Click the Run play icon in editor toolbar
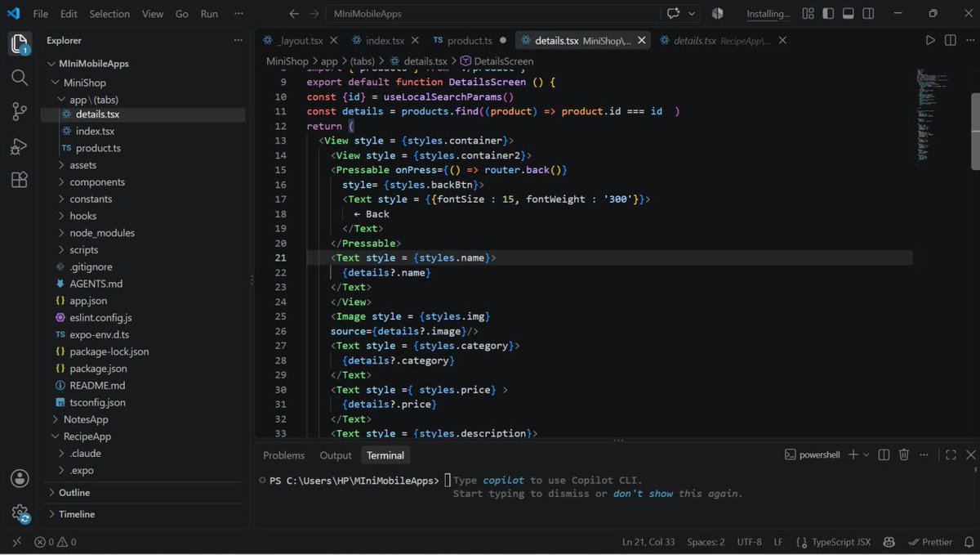This screenshot has height=555, width=980. point(930,40)
